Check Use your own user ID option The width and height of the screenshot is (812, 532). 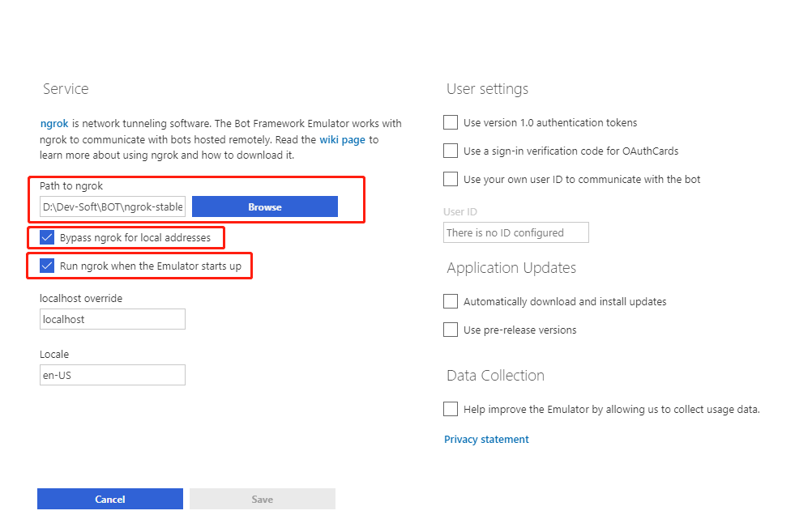click(x=451, y=179)
